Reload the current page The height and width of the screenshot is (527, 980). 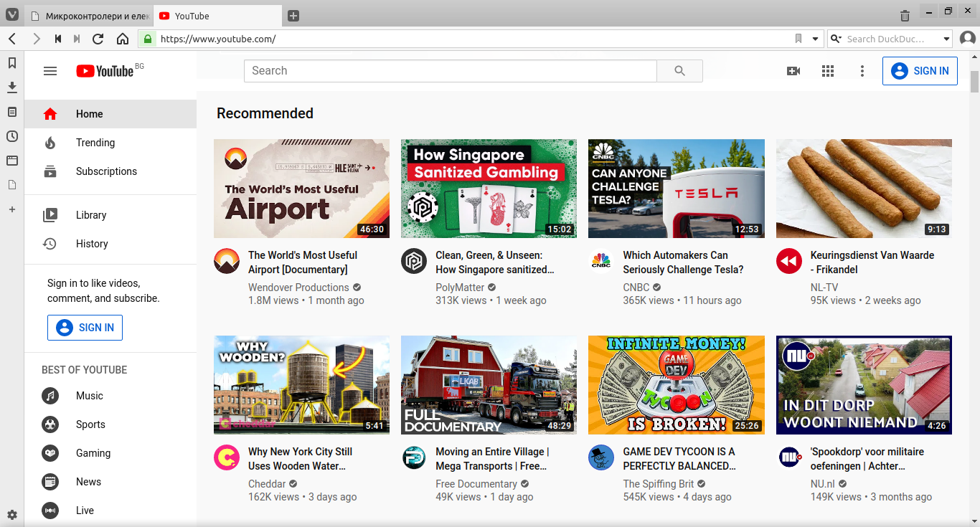pyautogui.click(x=98, y=39)
